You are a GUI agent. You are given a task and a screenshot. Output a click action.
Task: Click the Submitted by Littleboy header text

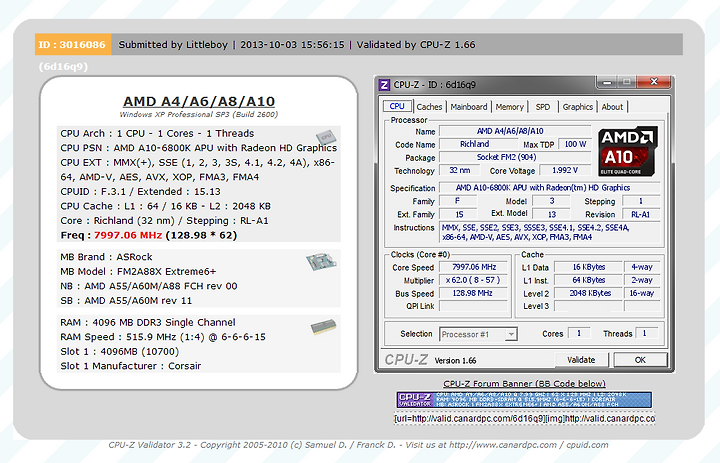(173, 45)
